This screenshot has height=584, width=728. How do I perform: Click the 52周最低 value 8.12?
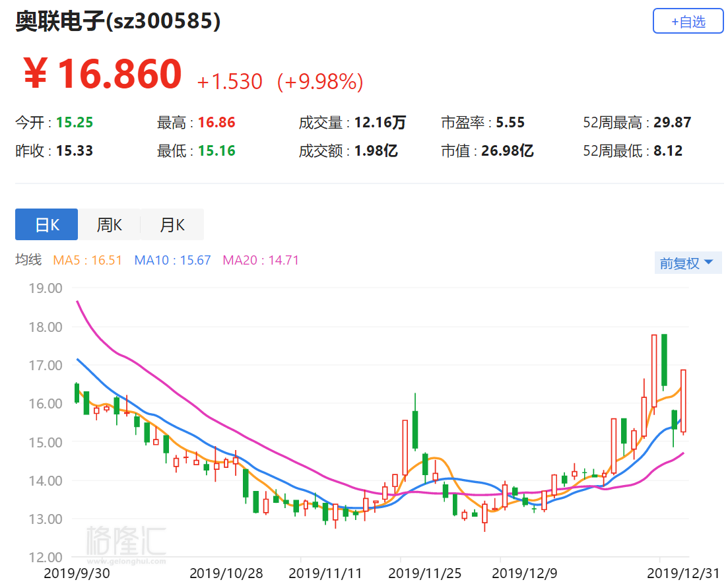click(x=668, y=151)
